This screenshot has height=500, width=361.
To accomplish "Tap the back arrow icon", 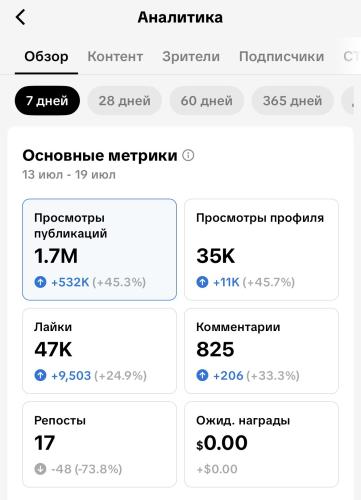I will pos(21,17).
